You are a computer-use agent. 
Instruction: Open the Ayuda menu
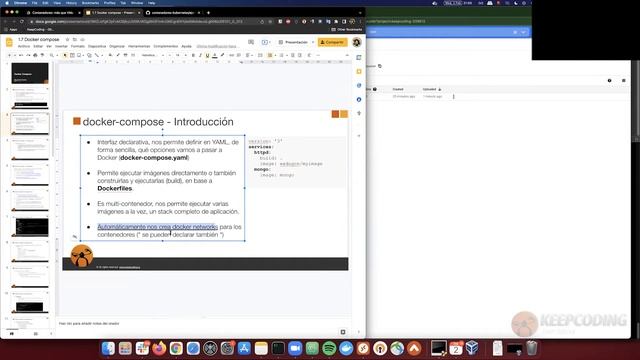186,47
